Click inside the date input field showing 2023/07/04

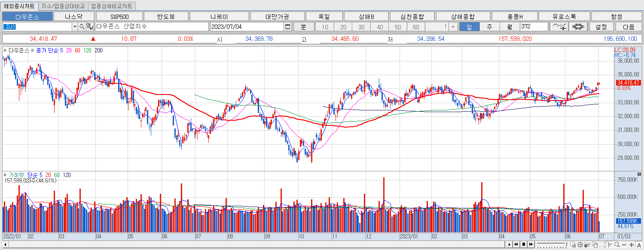pyautogui.click(x=241, y=27)
